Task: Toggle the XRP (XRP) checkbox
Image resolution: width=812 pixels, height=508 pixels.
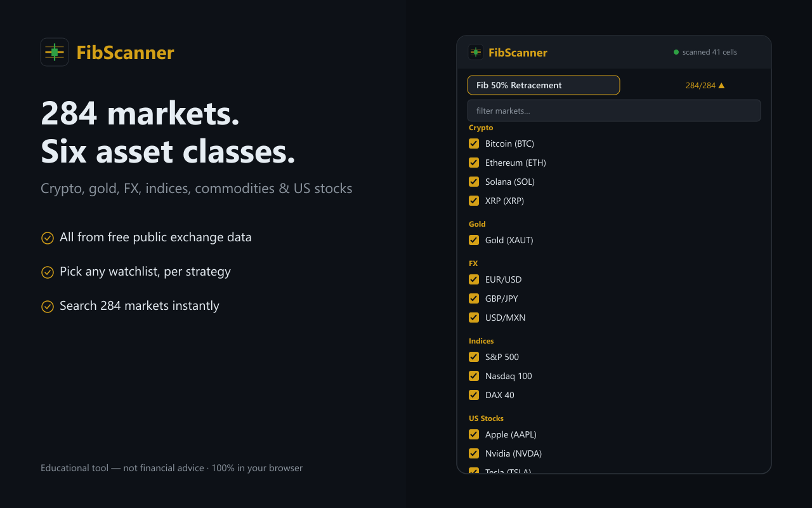Action: [474, 201]
